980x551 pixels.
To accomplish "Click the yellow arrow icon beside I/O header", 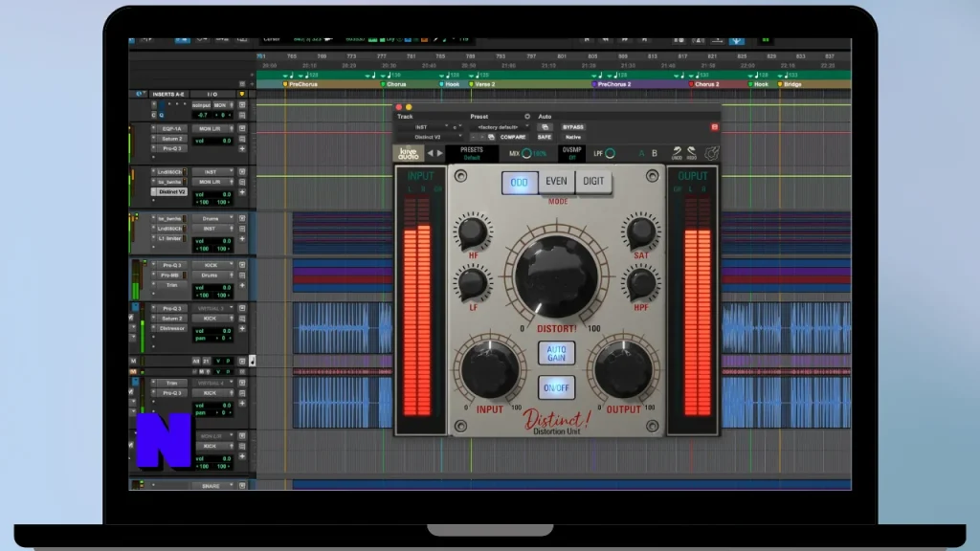I will pos(242,94).
